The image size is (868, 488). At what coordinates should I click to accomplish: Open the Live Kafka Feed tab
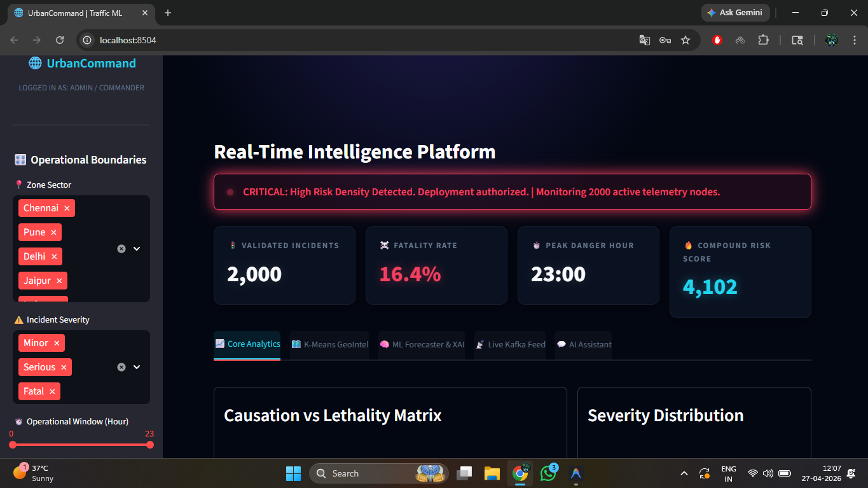pyautogui.click(x=510, y=345)
